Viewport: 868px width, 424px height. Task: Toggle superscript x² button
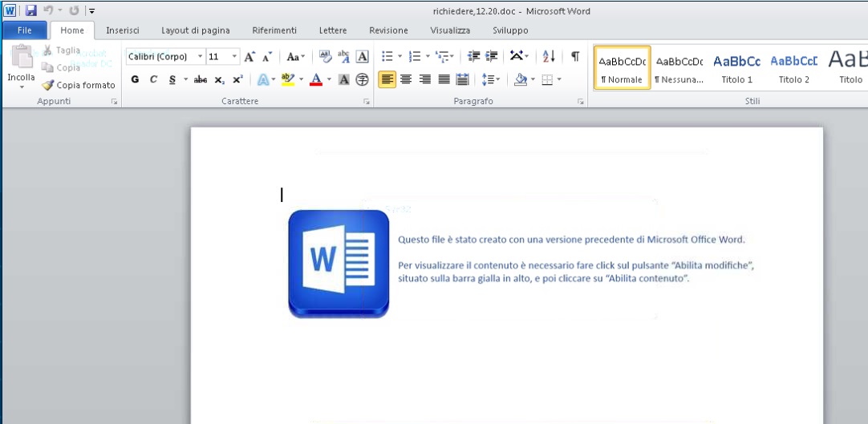pos(237,79)
